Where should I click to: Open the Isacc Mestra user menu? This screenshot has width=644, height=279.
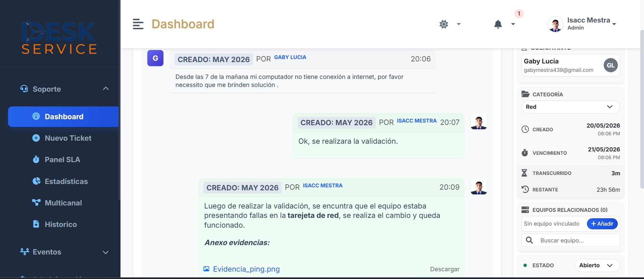[592, 24]
